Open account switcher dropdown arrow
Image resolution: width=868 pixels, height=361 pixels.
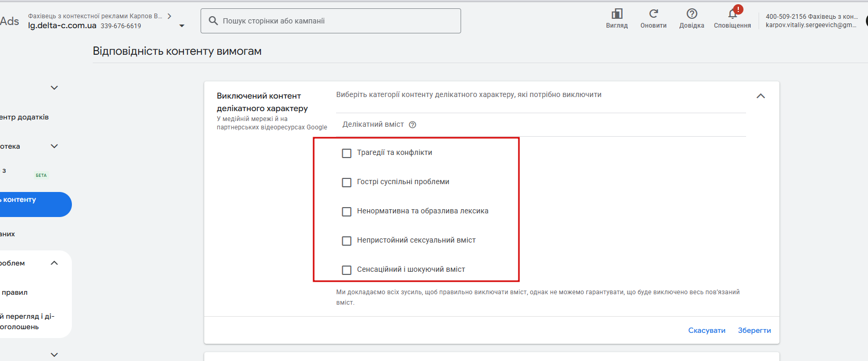pyautogui.click(x=182, y=26)
